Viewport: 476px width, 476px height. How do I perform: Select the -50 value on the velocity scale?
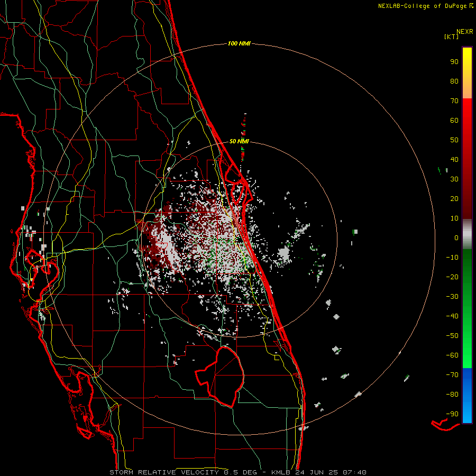coord(452,336)
